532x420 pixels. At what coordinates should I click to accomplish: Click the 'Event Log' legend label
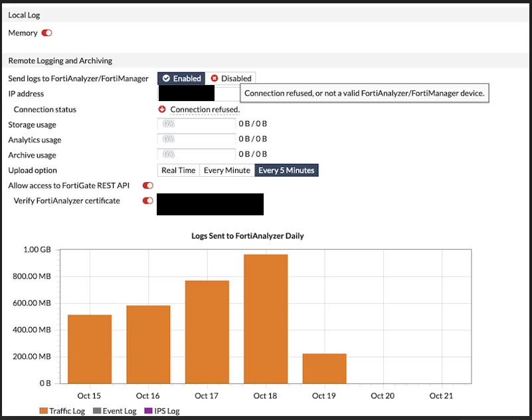tap(120, 411)
